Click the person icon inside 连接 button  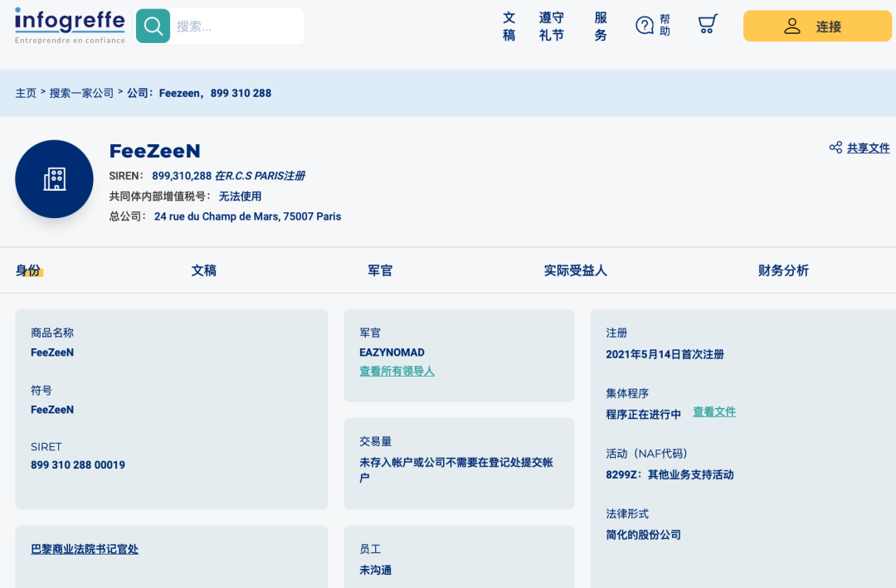click(x=794, y=26)
